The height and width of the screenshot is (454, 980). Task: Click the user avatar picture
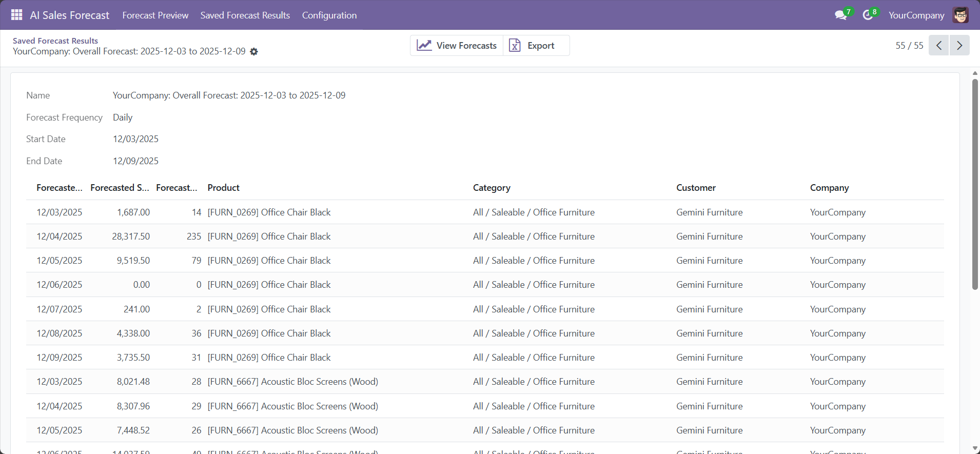pos(961,15)
